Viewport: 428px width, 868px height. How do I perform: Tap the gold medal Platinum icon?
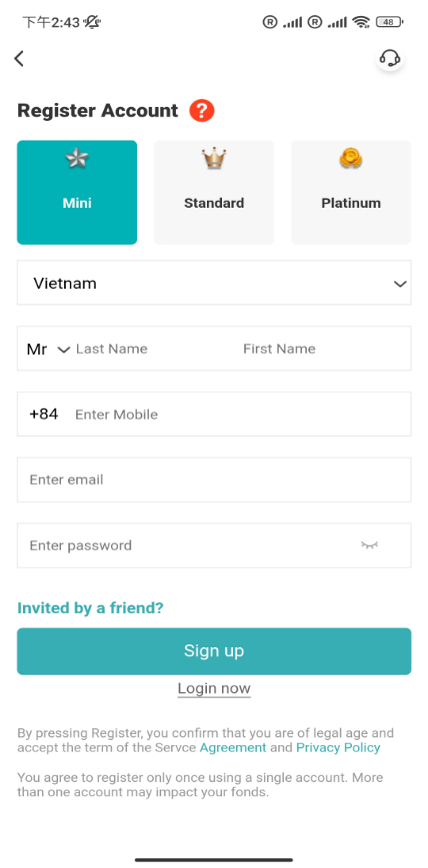[x=351, y=159]
